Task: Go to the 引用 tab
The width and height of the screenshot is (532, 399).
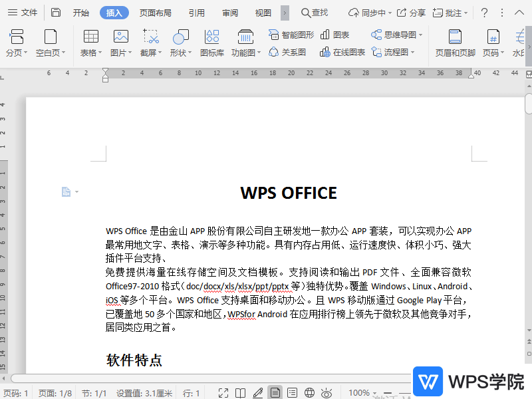Action: point(197,13)
